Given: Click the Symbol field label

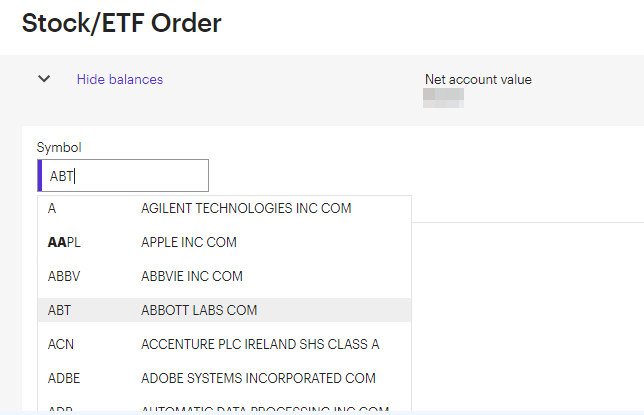Looking at the screenshot, I should pyautogui.click(x=59, y=147).
